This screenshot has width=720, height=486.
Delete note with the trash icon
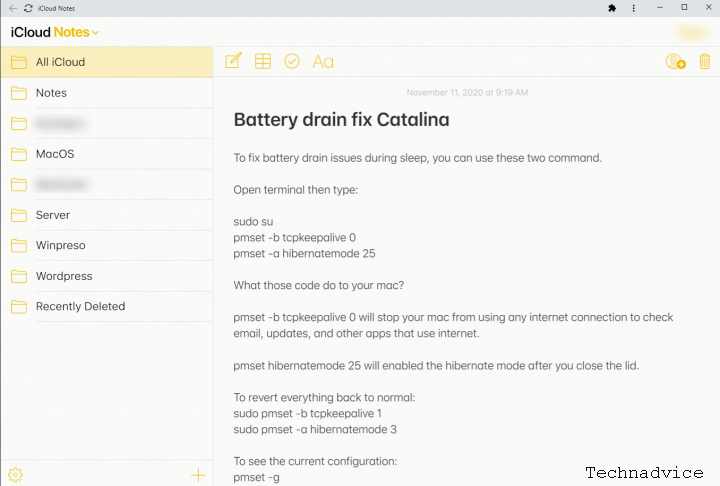click(705, 61)
